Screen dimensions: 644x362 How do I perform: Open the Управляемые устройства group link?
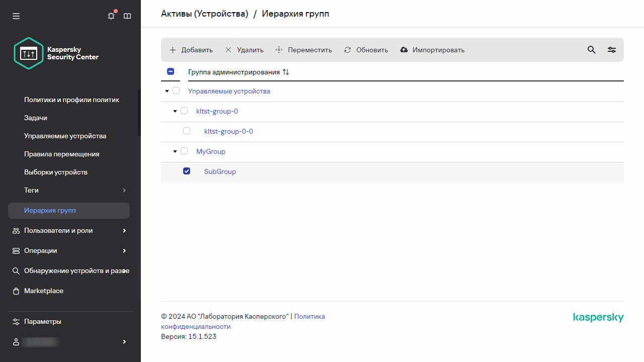(229, 91)
